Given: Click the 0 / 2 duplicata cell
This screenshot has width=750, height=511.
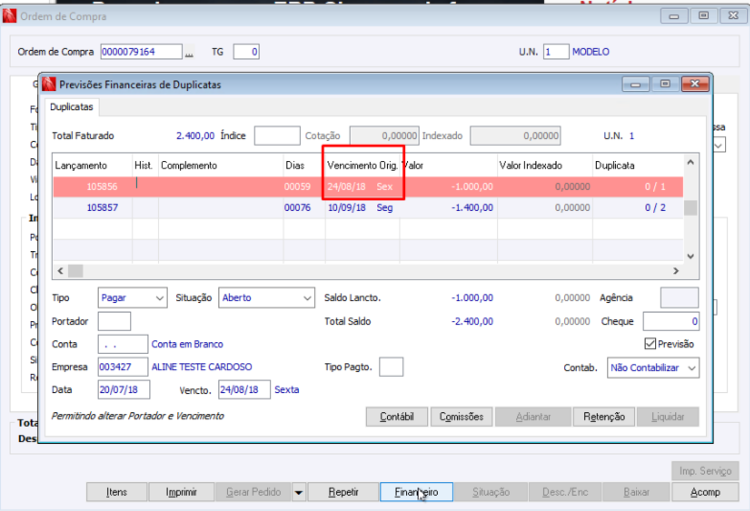Looking at the screenshot, I should [x=638, y=208].
